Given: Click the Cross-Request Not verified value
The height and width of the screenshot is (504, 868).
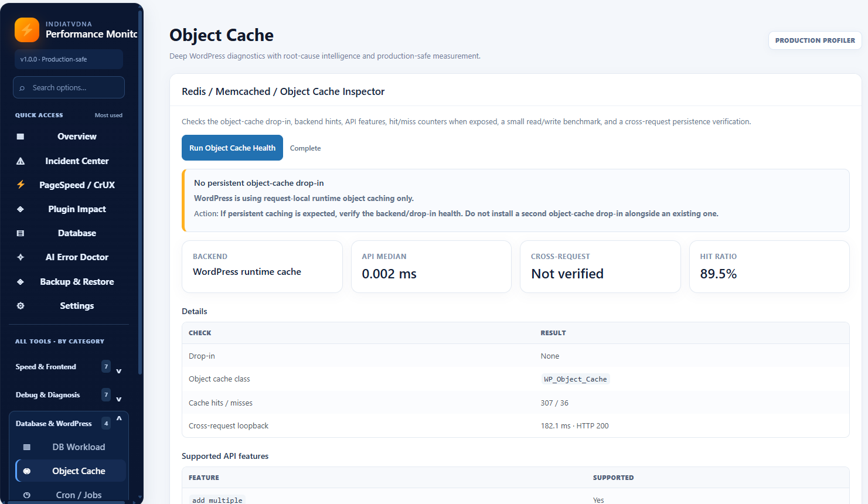Looking at the screenshot, I should pyautogui.click(x=567, y=274).
